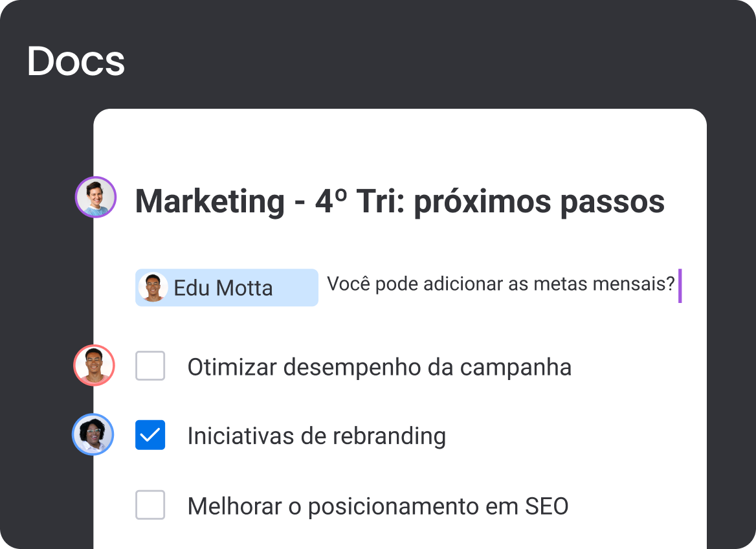Check the Otimizar desempenho da campanha box

[x=150, y=366]
